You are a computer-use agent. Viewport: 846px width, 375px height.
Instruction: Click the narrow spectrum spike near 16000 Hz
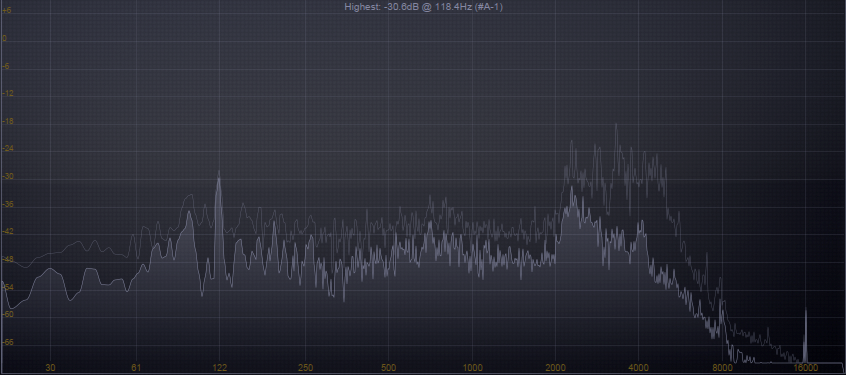tap(806, 336)
